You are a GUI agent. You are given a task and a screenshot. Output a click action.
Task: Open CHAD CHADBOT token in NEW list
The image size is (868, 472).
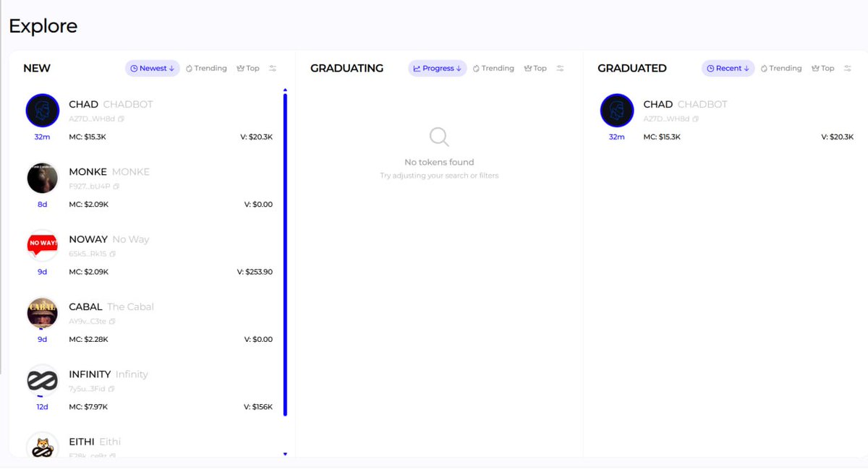111,105
